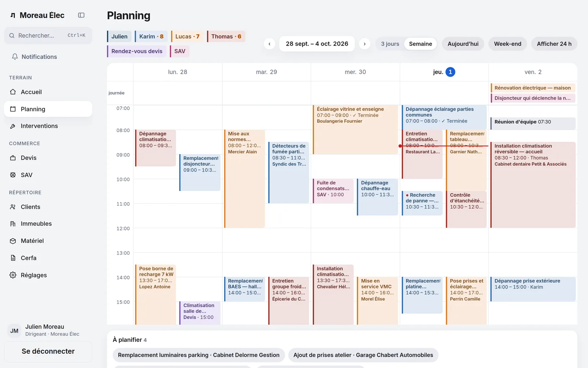Screen dimensions: 588x368
Task: Click the Immeubles building icon
Action: pos(13,224)
